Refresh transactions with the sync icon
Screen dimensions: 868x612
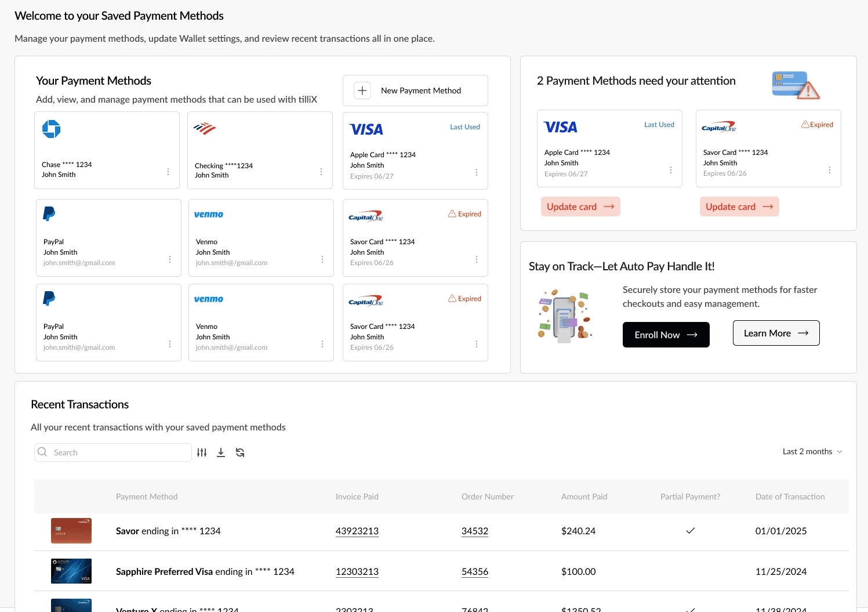coord(240,452)
